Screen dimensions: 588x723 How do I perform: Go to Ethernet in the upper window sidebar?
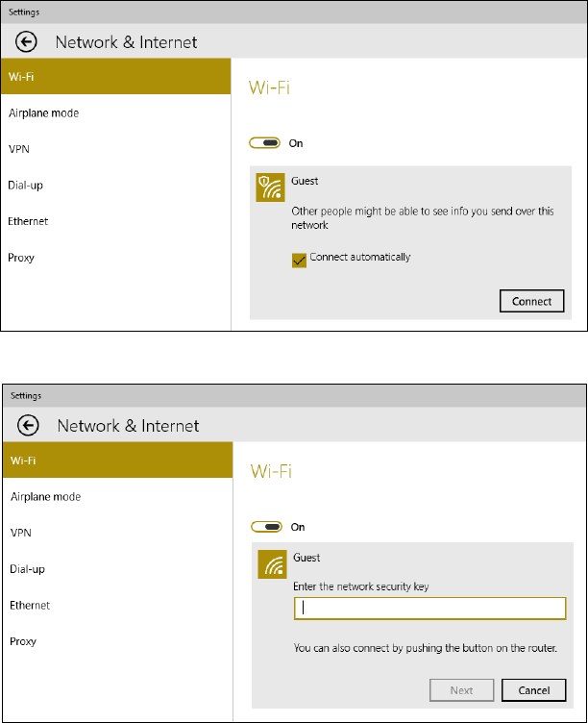pyautogui.click(x=29, y=221)
